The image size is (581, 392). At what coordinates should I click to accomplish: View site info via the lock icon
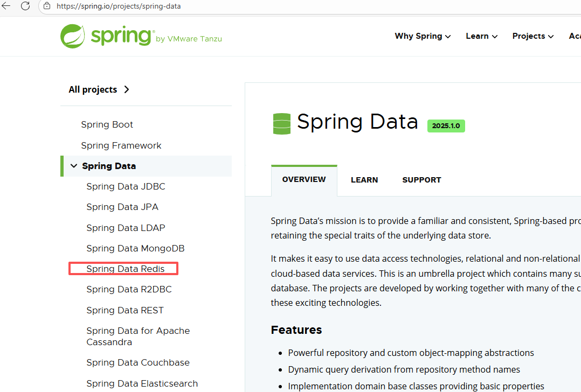[x=47, y=6]
